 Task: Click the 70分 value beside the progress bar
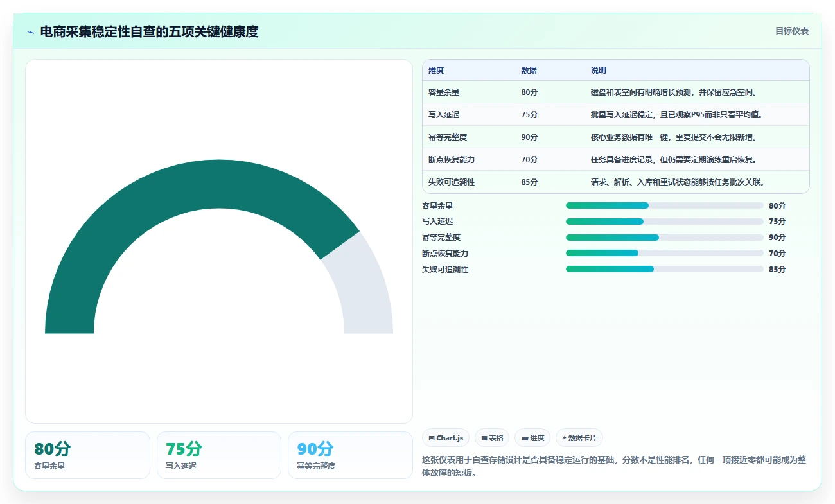[x=777, y=254]
